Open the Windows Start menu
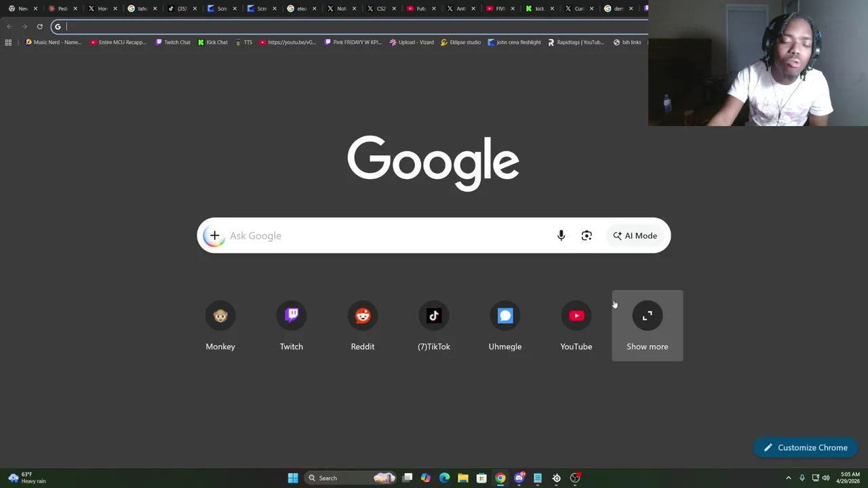The width and height of the screenshot is (868, 488). tap(293, 478)
